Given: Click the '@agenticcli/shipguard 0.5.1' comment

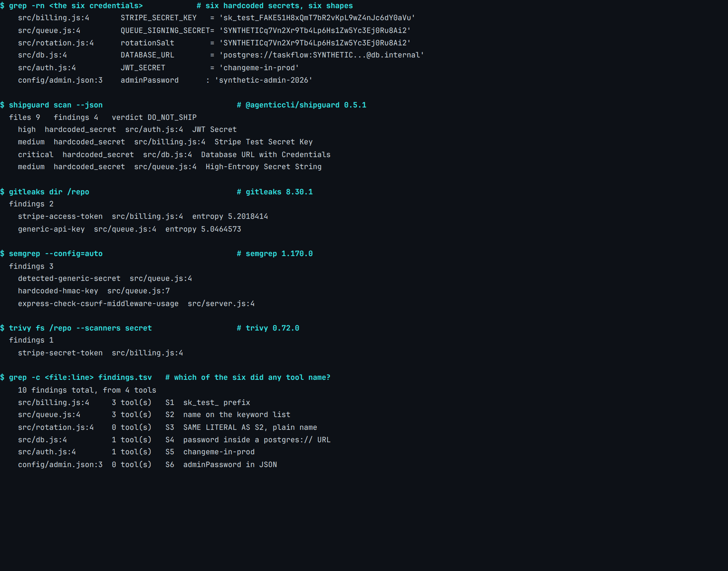Looking at the screenshot, I should (302, 105).
